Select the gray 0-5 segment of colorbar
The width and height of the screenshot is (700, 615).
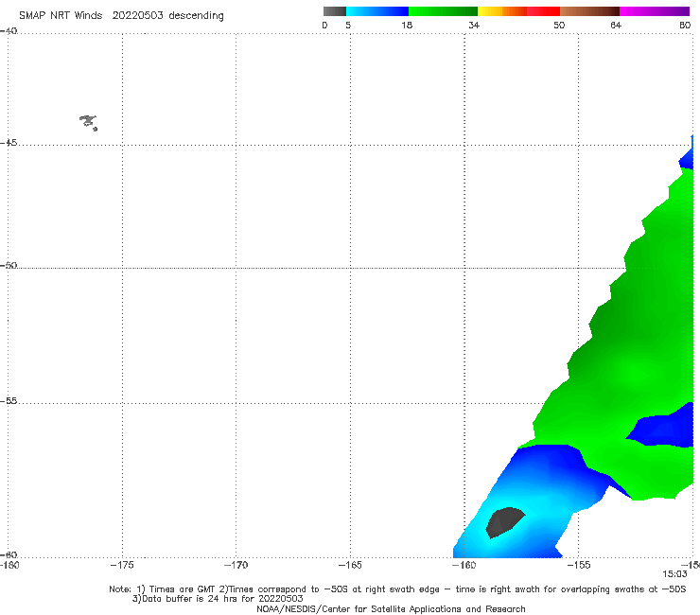(x=334, y=11)
